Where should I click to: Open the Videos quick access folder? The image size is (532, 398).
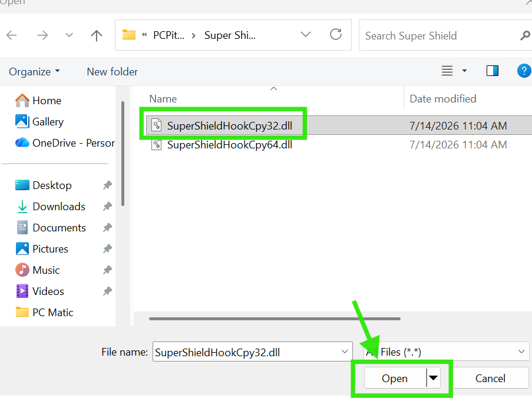tap(39, 291)
